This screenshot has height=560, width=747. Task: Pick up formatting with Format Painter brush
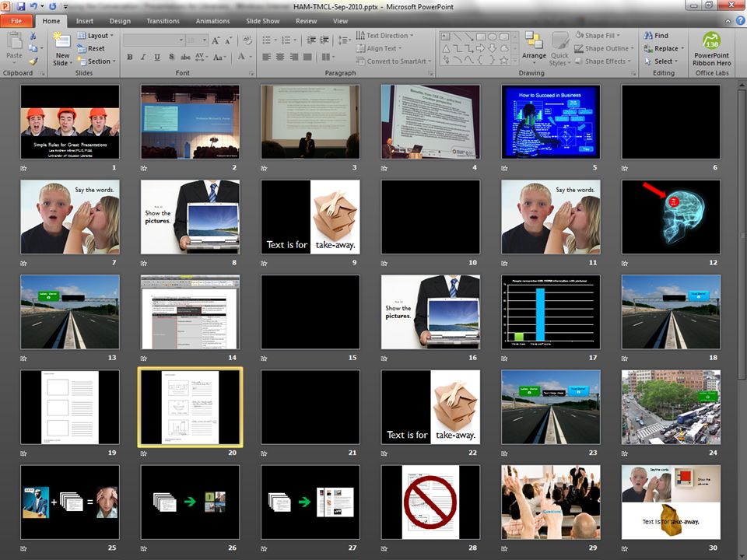pos(33,61)
